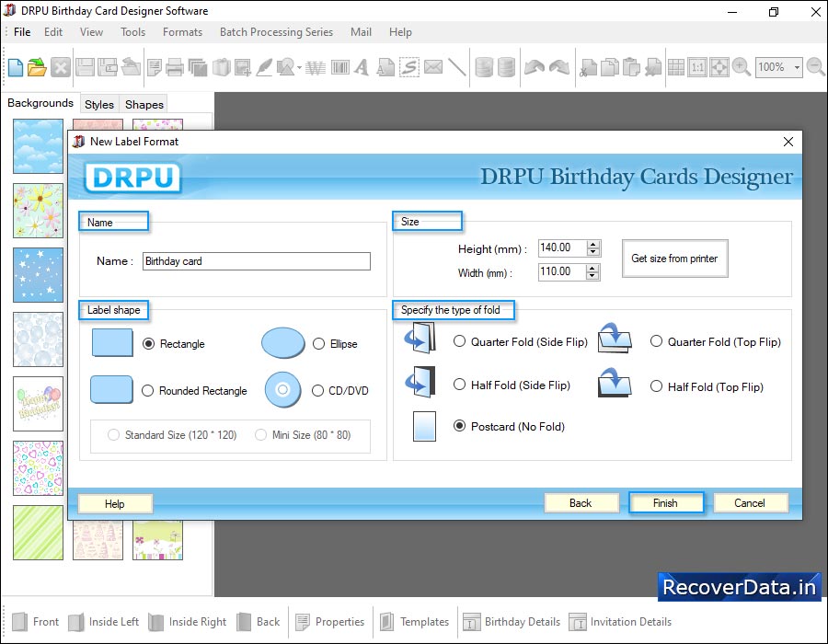This screenshot has width=828, height=644.
Task: Click the 1:1 actual size icon
Action: pos(697,67)
